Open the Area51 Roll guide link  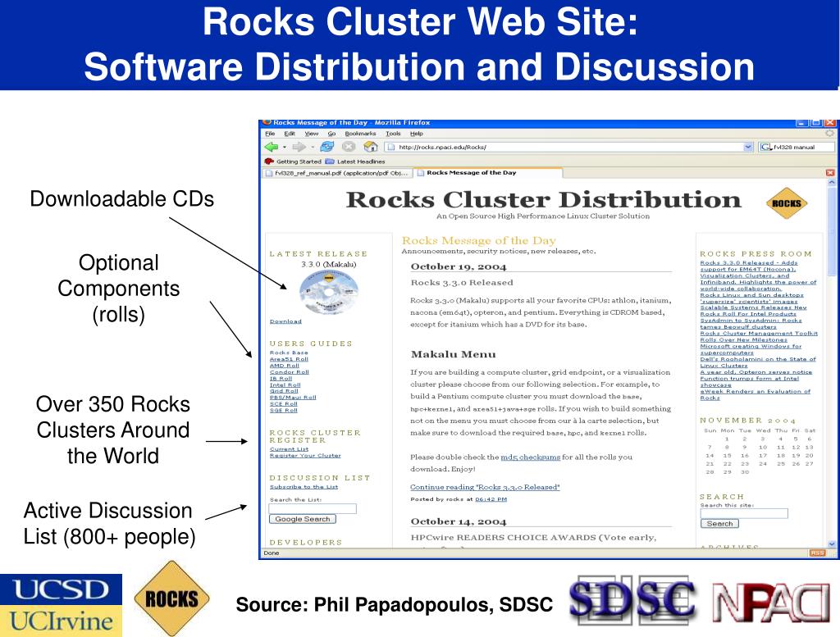pos(289,359)
